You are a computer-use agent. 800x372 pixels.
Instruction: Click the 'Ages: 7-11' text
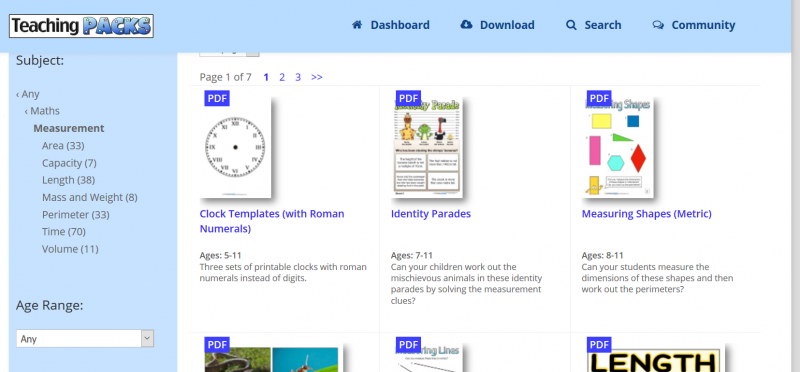click(x=412, y=255)
